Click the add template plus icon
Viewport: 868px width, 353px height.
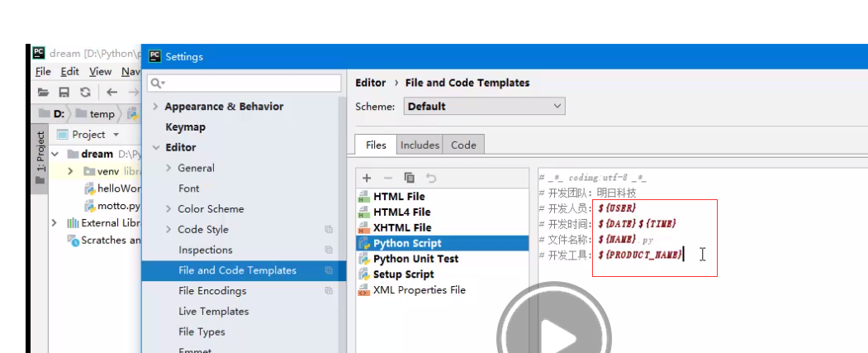click(x=367, y=178)
